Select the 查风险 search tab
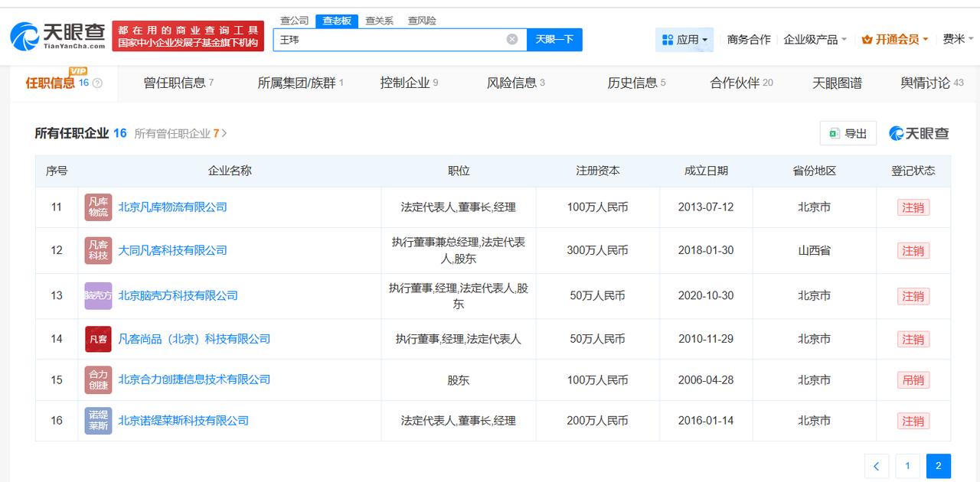Image resolution: width=980 pixels, height=482 pixels. [x=422, y=21]
